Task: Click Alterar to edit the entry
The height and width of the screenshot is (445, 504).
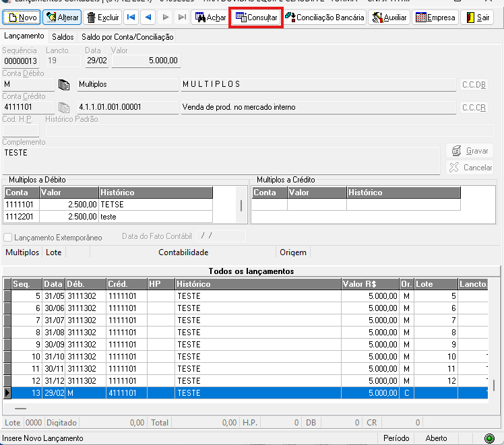Action: (x=62, y=18)
